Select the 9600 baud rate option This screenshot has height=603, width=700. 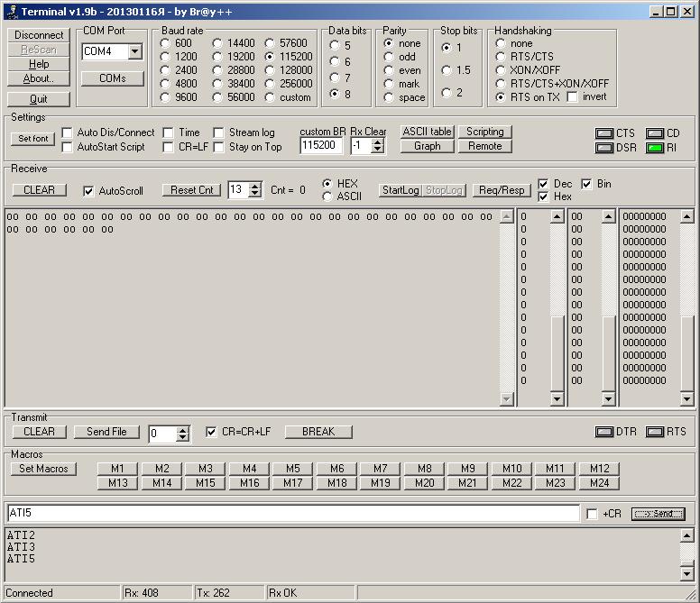[166, 97]
